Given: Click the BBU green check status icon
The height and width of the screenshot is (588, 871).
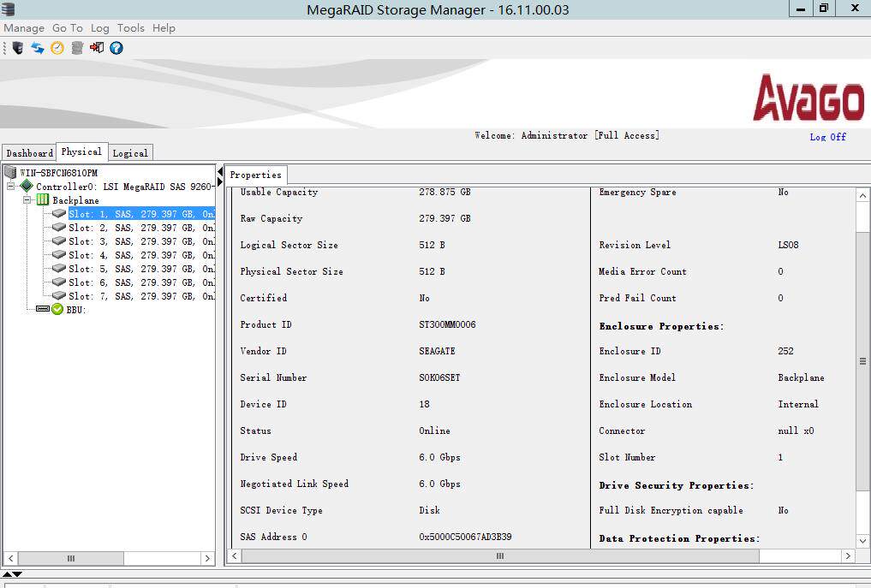Looking at the screenshot, I should click(x=57, y=309).
